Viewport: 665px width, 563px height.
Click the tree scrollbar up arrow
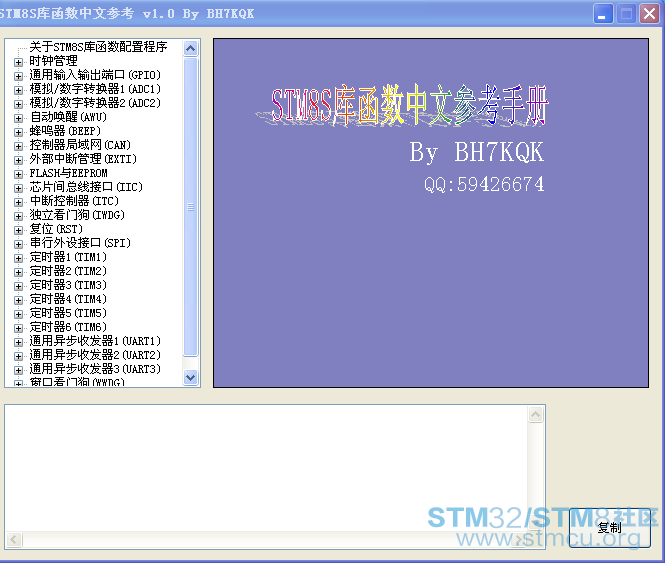[x=190, y=48]
